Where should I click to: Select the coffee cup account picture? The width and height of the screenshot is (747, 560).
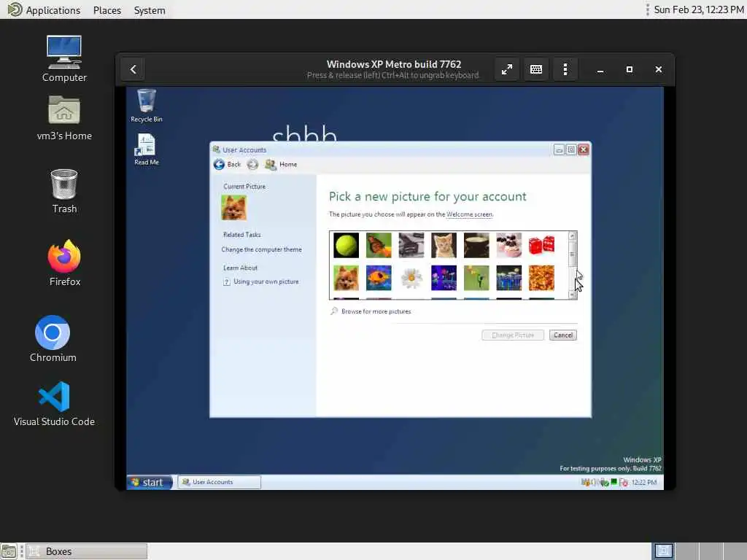click(476, 245)
